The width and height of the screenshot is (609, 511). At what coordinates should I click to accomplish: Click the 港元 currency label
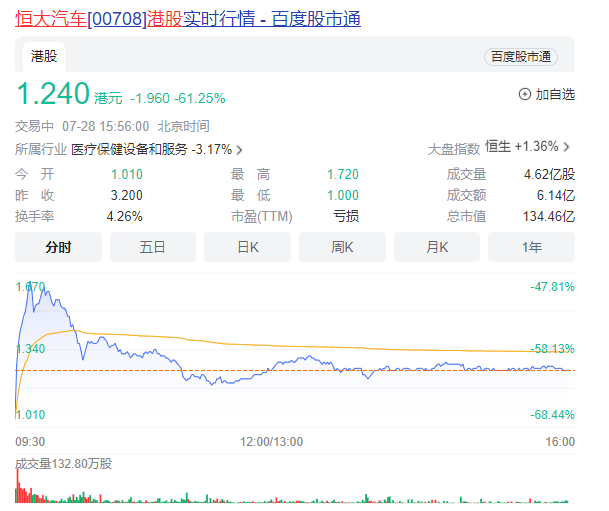pyautogui.click(x=108, y=98)
